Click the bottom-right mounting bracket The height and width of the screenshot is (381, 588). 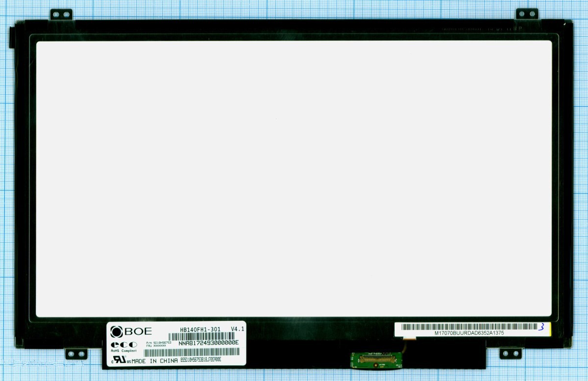coord(512,353)
